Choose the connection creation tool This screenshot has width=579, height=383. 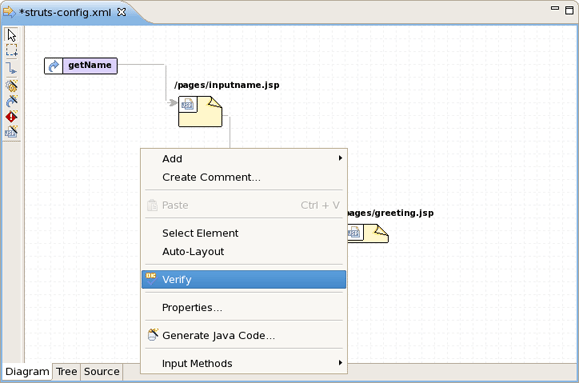click(x=11, y=68)
